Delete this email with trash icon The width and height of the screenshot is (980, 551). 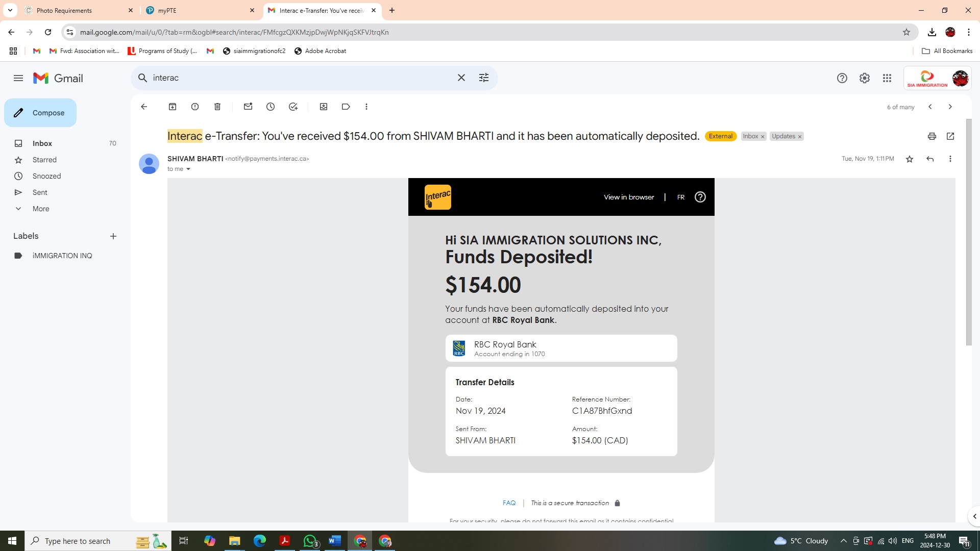coord(217,107)
